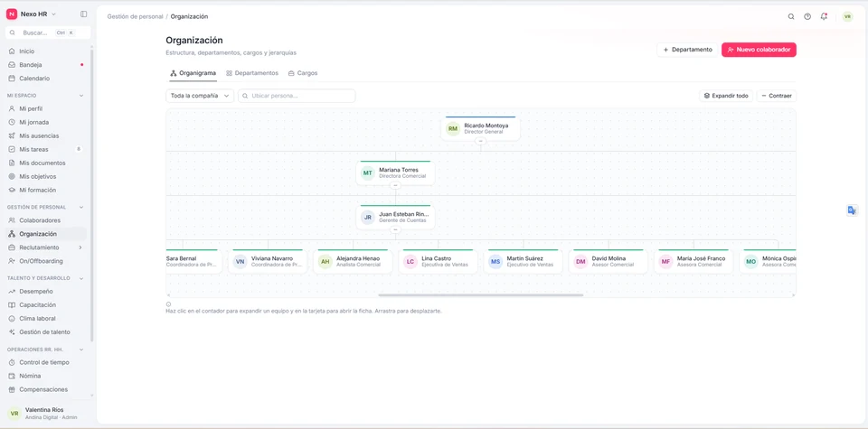
Task: Open the Calendario icon in sidebar
Action: (12, 79)
